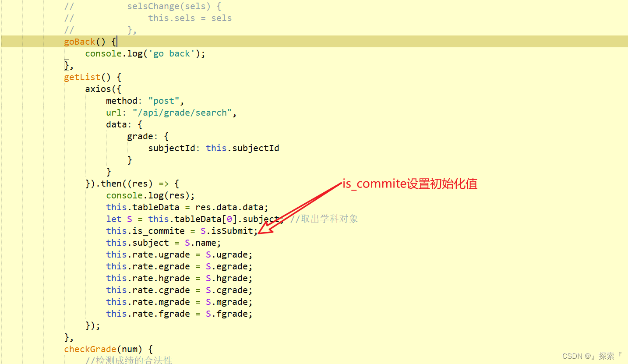
Task: Click the subjectId: this.subjectId line
Action: [x=214, y=148]
